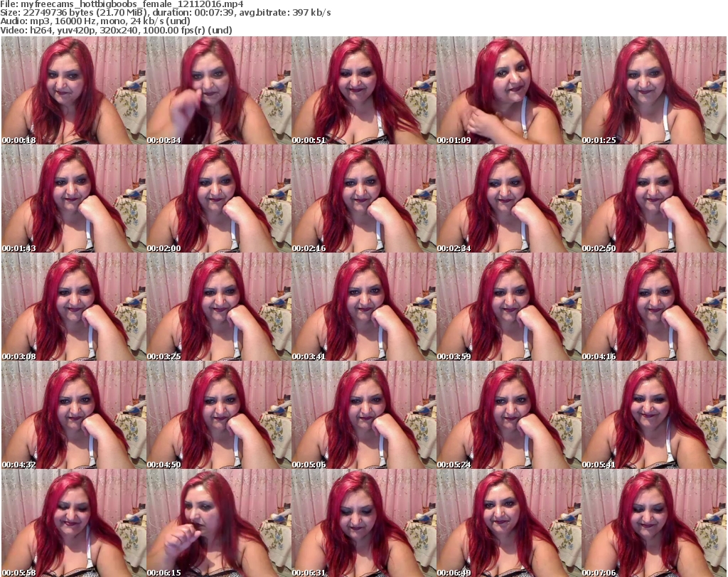Image resolution: width=728 pixels, height=577 pixels.
Task: Select the thumbnail stamped 00:01:09
Action: (509, 90)
